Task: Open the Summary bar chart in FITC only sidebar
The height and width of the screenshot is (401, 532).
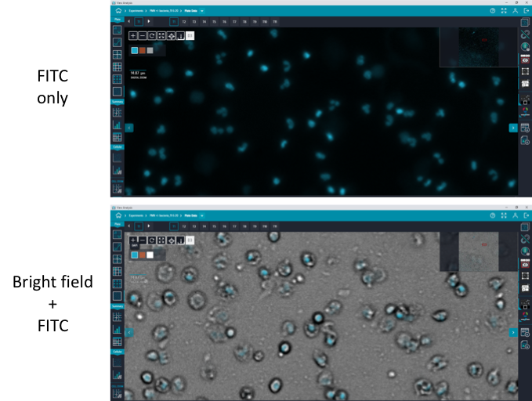Action: pos(118,125)
